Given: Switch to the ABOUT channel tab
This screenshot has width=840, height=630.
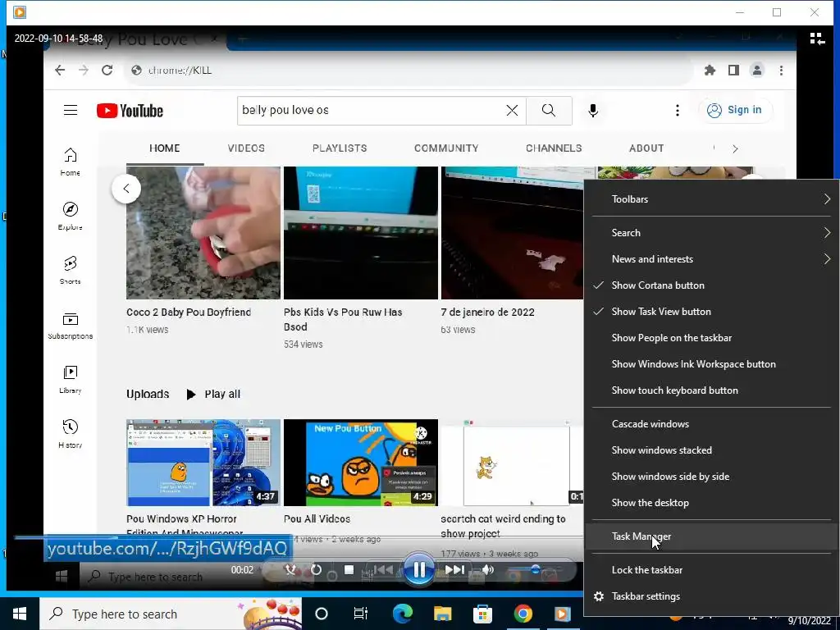Looking at the screenshot, I should (x=646, y=148).
